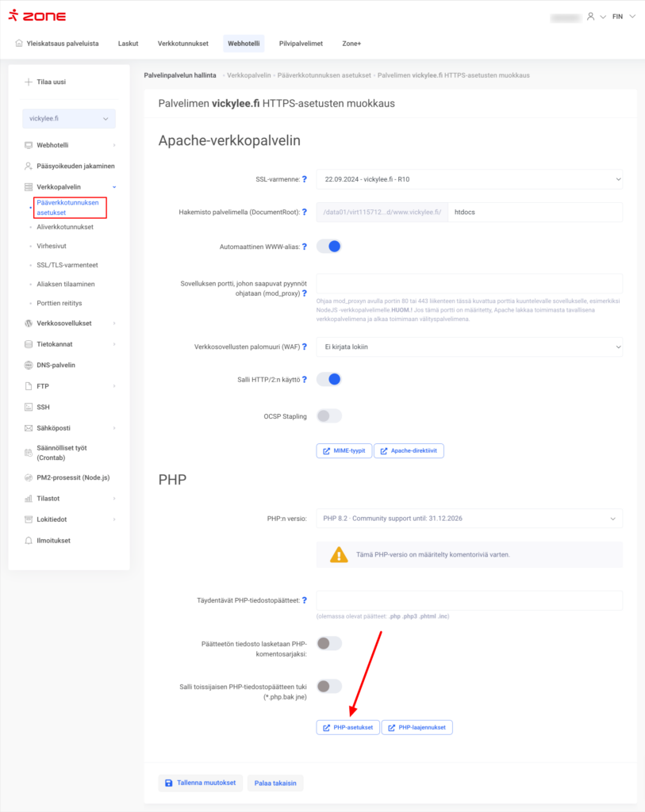Click the Tietokannat database icon
The height and width of the screenshot is (812, 645).
29,344
